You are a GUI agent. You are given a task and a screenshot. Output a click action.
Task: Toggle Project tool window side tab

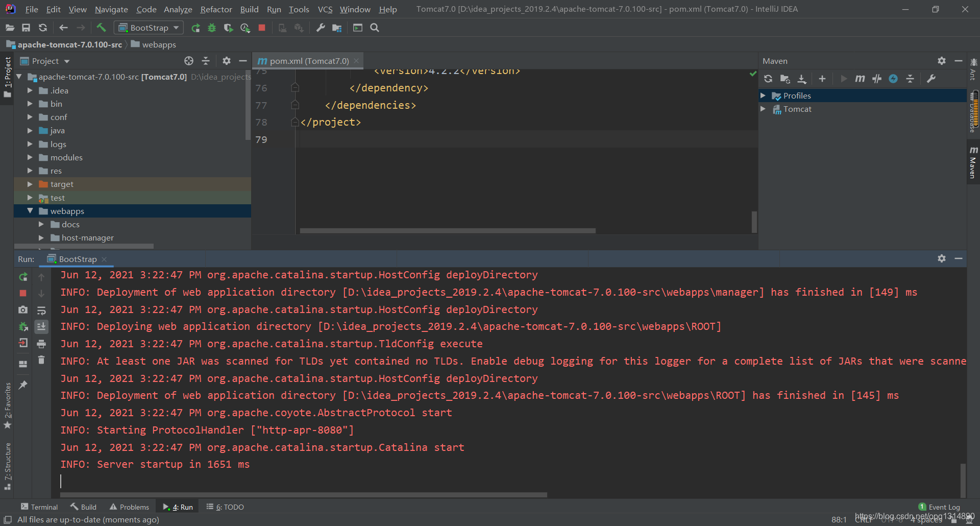[7, 78]
